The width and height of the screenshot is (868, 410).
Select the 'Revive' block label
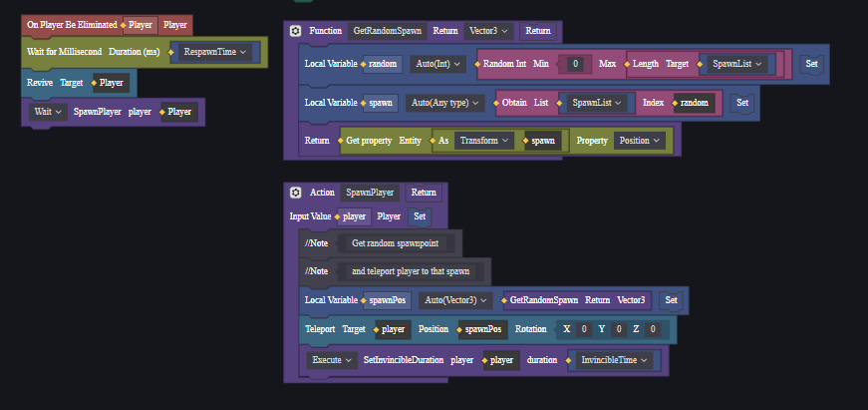[x=40, y=83]
